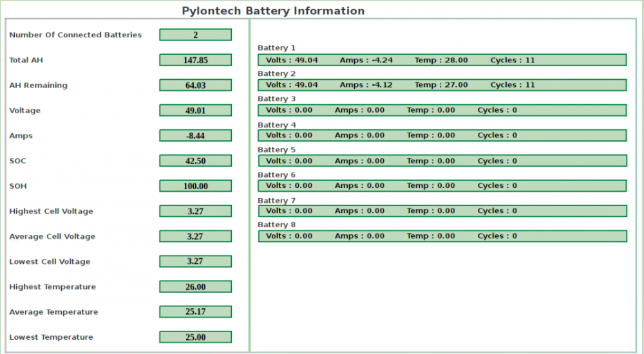Click the 'Battery 8' heading
Image resolution: width=644 pixels, height=354 pixels.
tap(276, 225)
